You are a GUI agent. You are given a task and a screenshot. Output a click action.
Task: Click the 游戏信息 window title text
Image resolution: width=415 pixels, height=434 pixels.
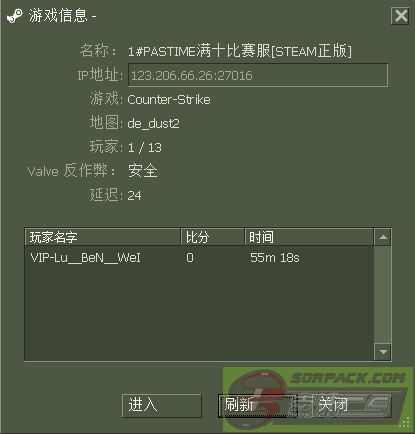(x=58, y=16)
